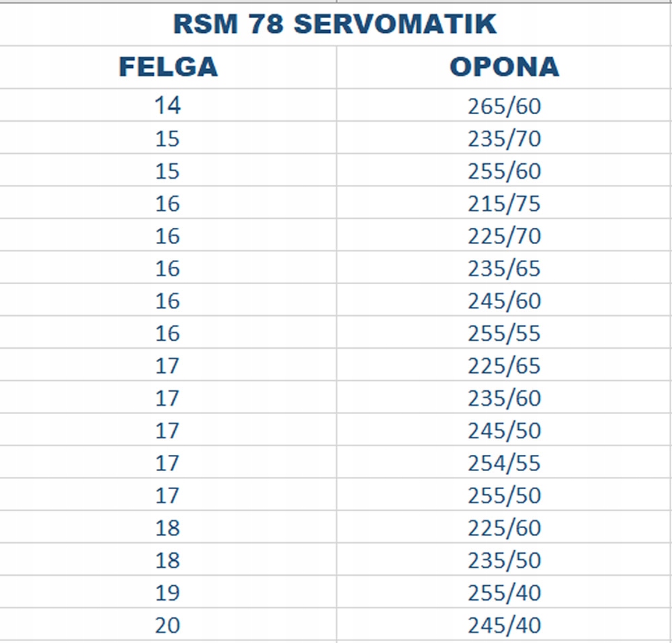Select the tire cell 225/70
The height and width of the screenshot is (643, 672).
[504, 234]
